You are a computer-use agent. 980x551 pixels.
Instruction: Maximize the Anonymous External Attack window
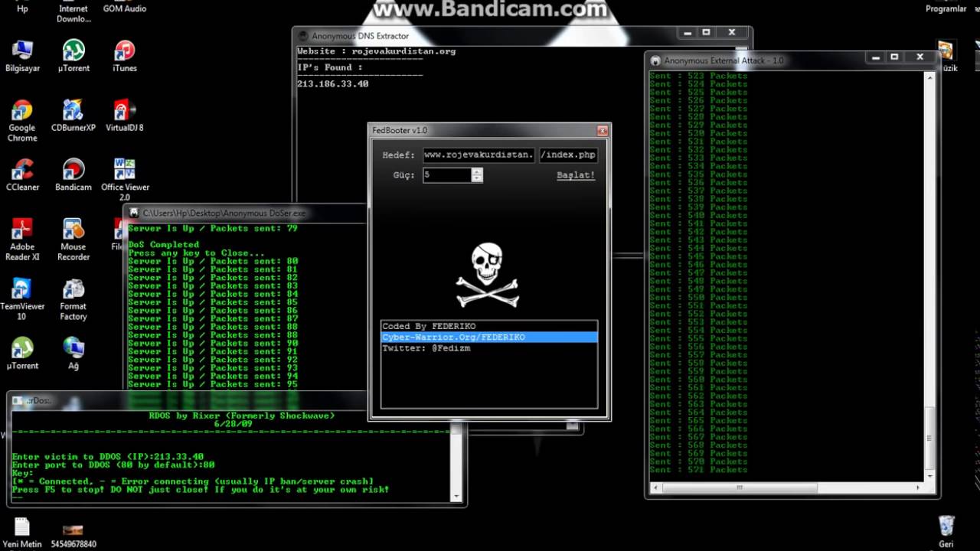pos(894,57)
